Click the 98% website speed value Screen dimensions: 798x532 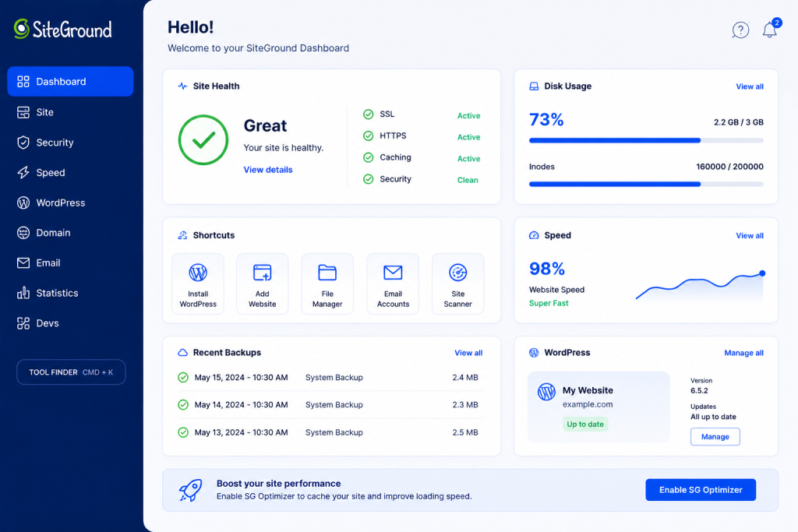[x=547, y=269]
